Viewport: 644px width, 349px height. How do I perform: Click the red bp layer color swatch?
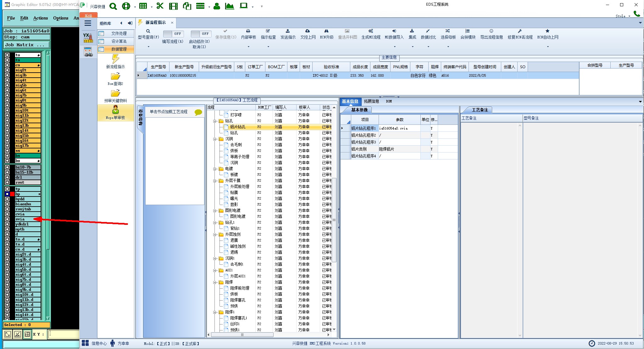click(12, 194)
